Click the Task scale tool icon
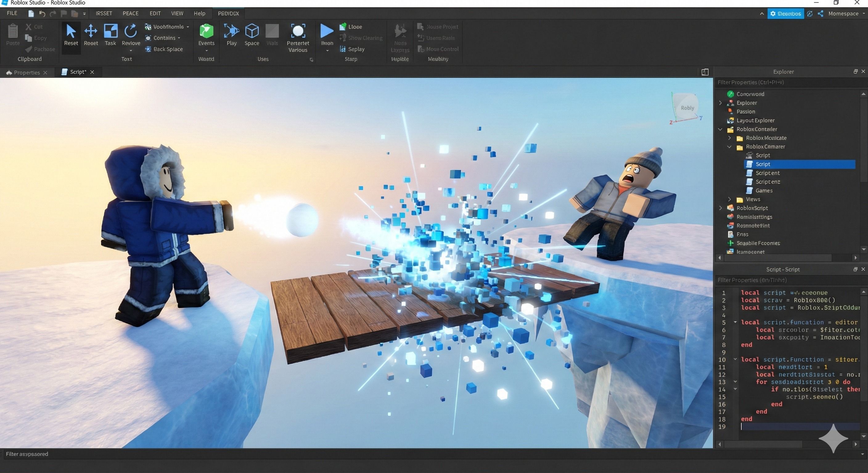The image size is (868, 473). click(110, 31)
